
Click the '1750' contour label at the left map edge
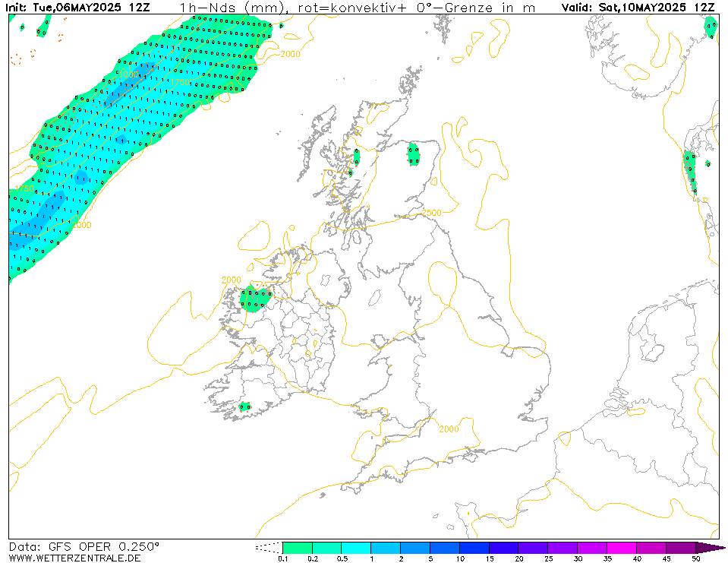[24, 188]
